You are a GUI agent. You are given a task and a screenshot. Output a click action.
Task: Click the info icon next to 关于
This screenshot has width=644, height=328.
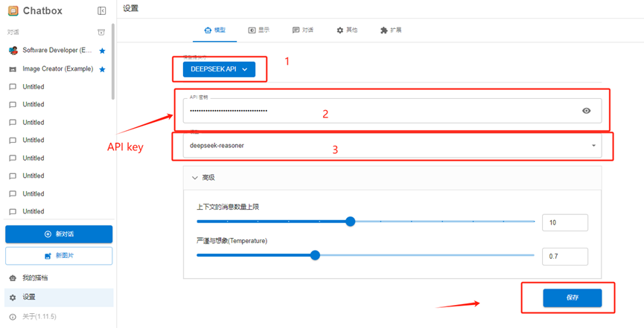tap(13, 317)
